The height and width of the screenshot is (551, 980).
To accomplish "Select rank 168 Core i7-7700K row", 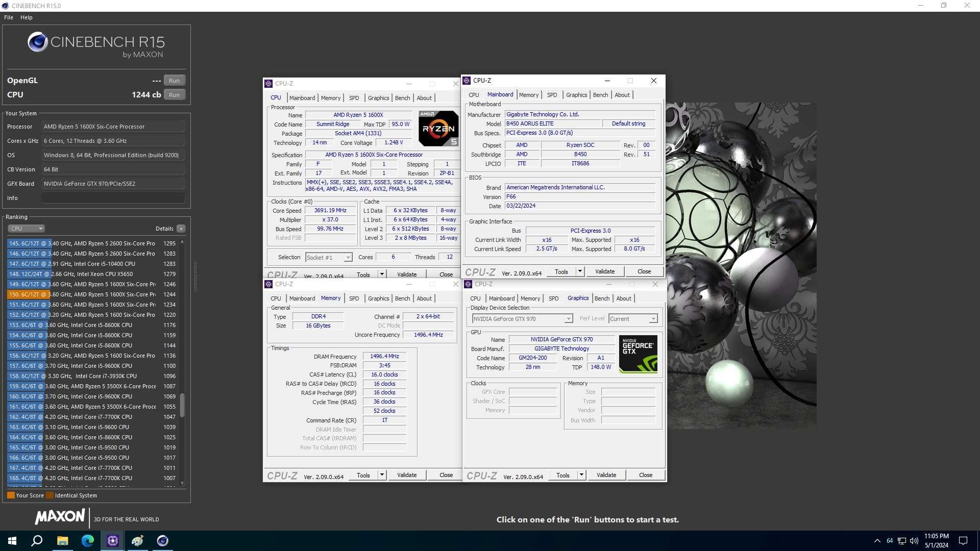I will 92,478.
